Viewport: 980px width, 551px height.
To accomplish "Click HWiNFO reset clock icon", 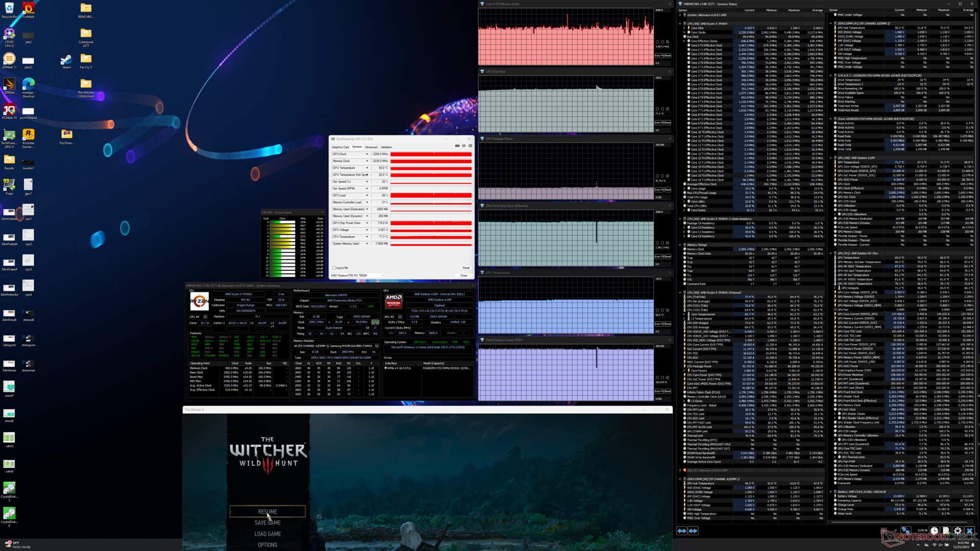I will click(934, 531).
